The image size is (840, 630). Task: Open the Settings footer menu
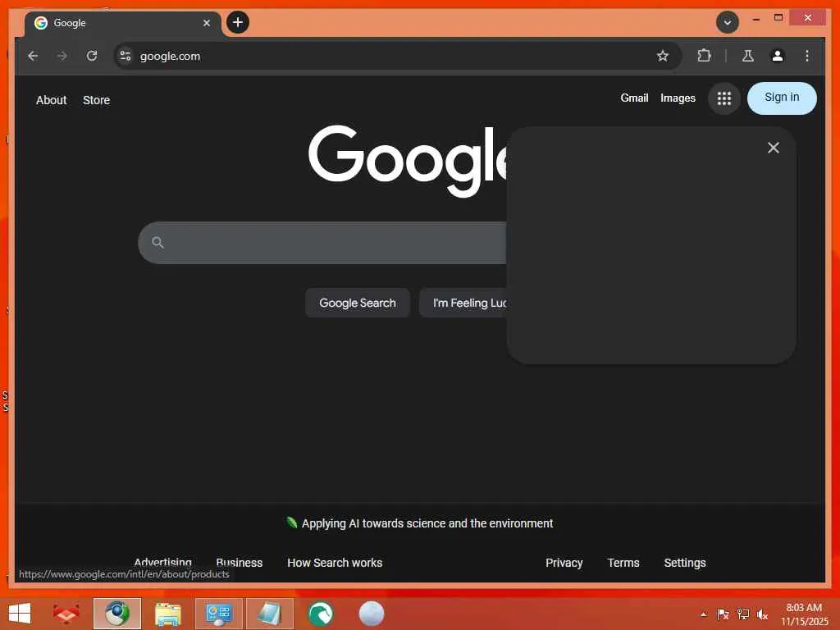coord(685,563)
